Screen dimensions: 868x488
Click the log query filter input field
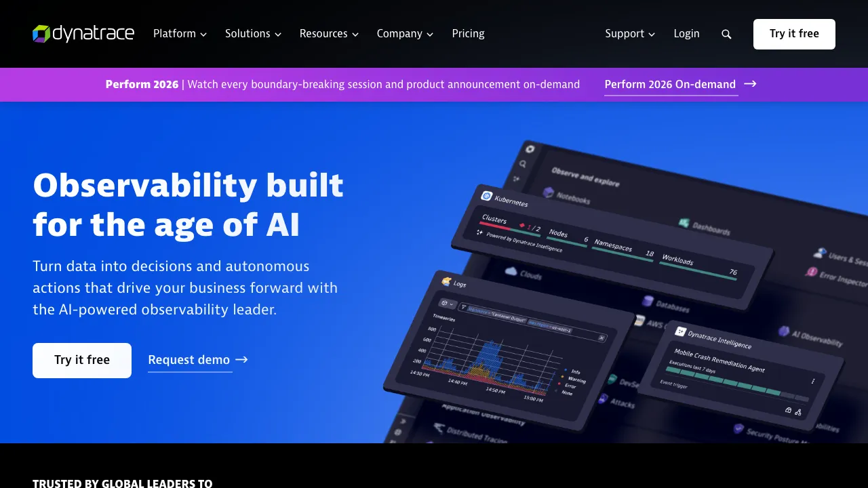(519, 317)
